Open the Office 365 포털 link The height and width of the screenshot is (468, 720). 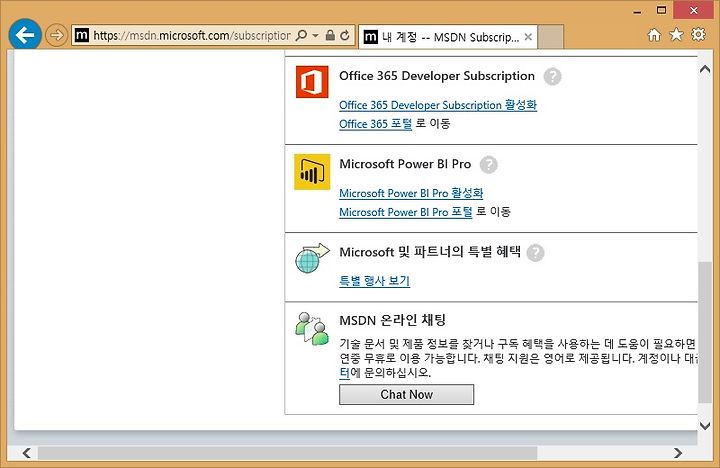coord(375,124)
